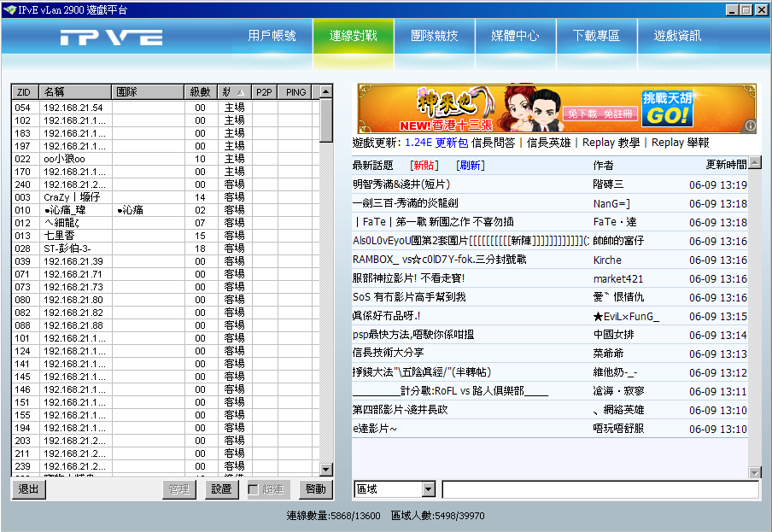
Task: Switch to the 團隊競技 tab
Action: [x=434, y=36]
